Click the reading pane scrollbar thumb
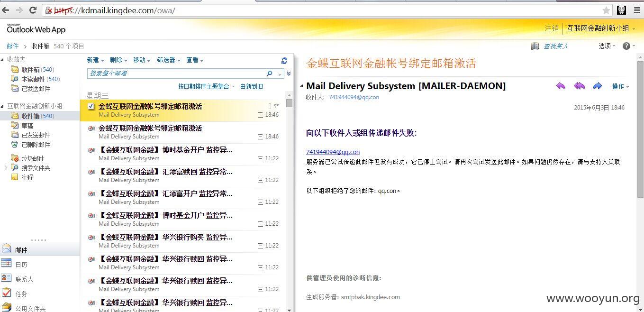The height and width of the screenshot is (312, 644). click(640, 128)
